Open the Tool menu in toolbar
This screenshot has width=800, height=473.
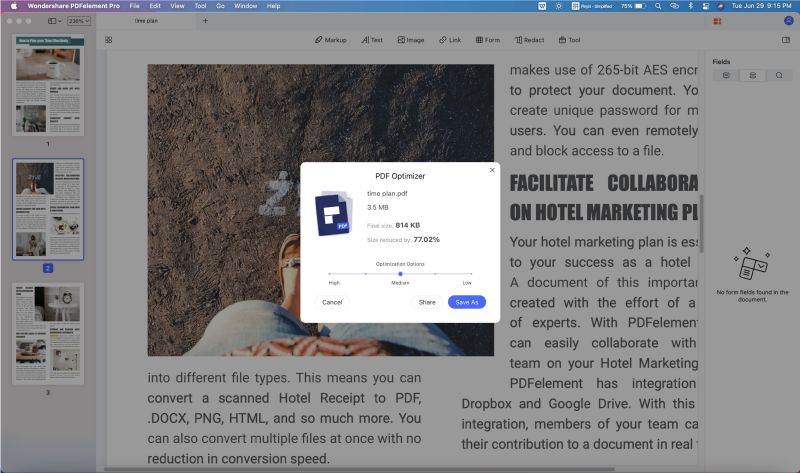tap(569, 40)
